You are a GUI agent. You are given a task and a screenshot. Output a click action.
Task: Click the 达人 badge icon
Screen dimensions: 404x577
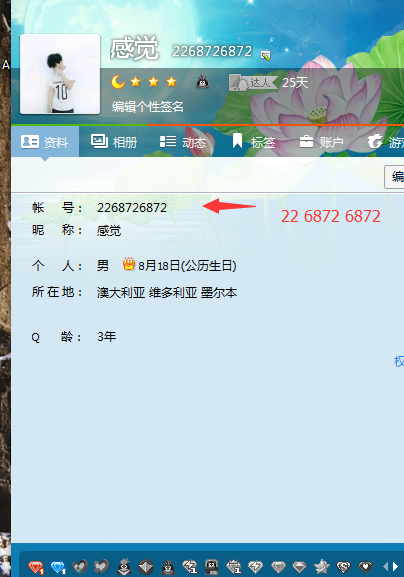point(253,82)
